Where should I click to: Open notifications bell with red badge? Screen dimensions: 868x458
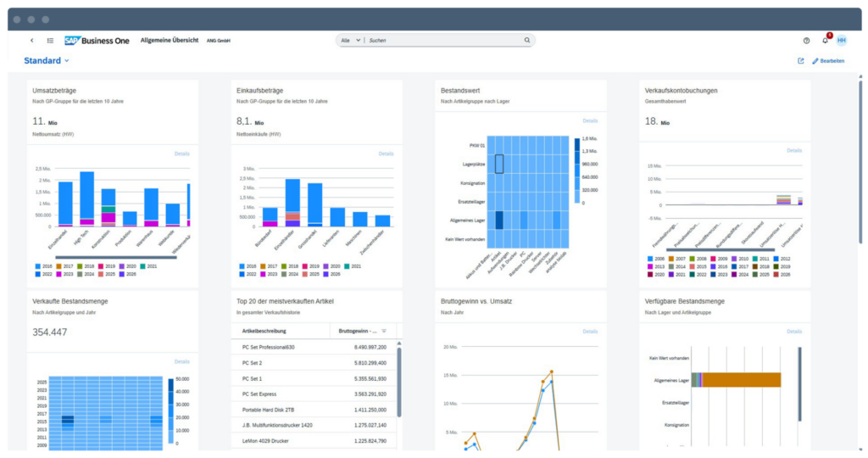click(x=826, y=40)
